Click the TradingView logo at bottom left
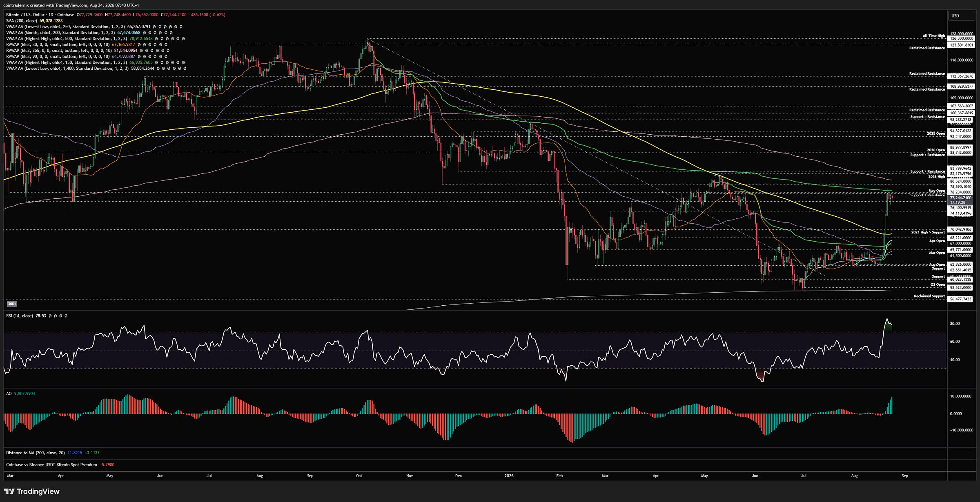 pos(32,491)
